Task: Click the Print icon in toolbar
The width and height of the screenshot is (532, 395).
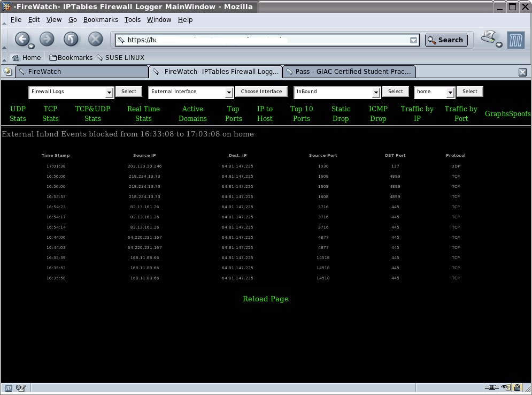Action: click(489, 39)
